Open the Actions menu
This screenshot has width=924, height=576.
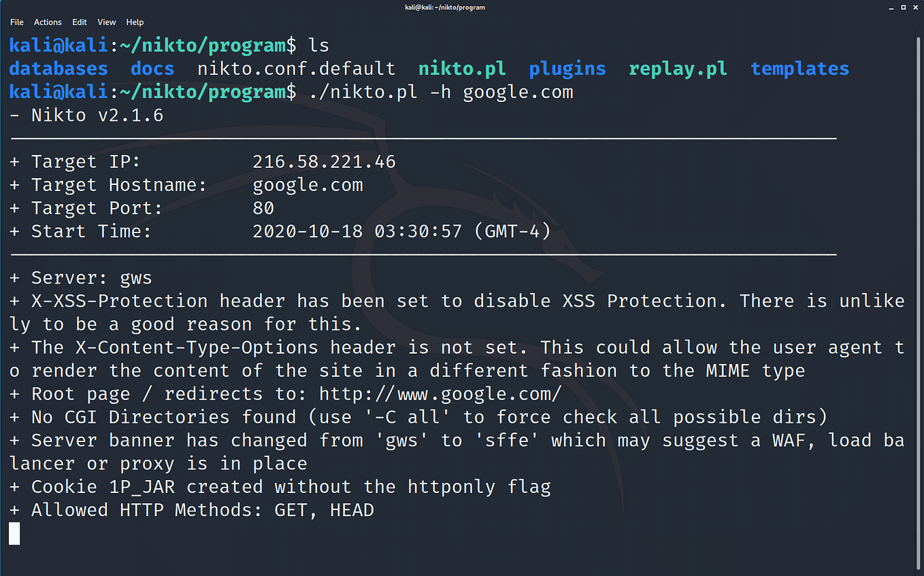click(x=48, y=22)
